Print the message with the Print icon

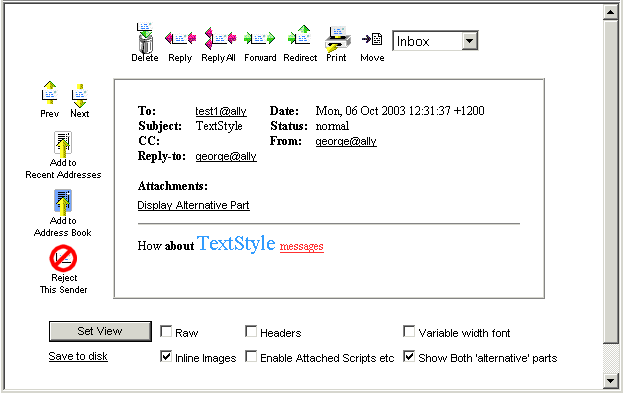coord(337,39)
